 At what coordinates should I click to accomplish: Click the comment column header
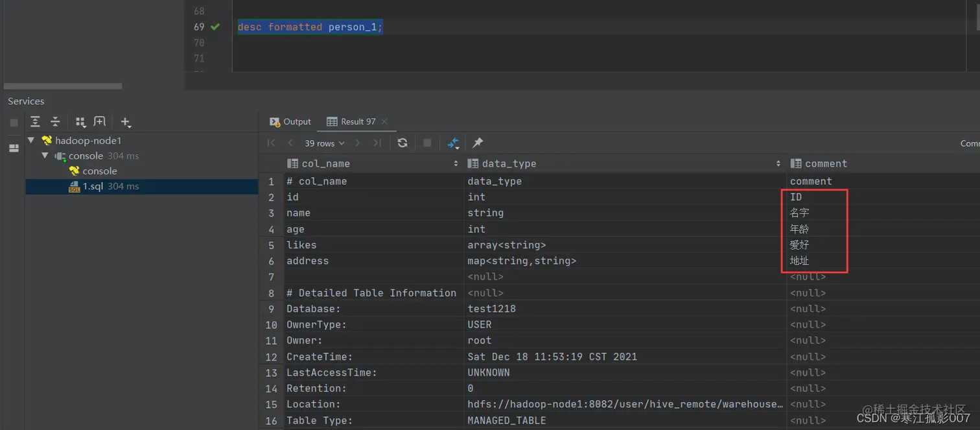(x=884, y=163)
